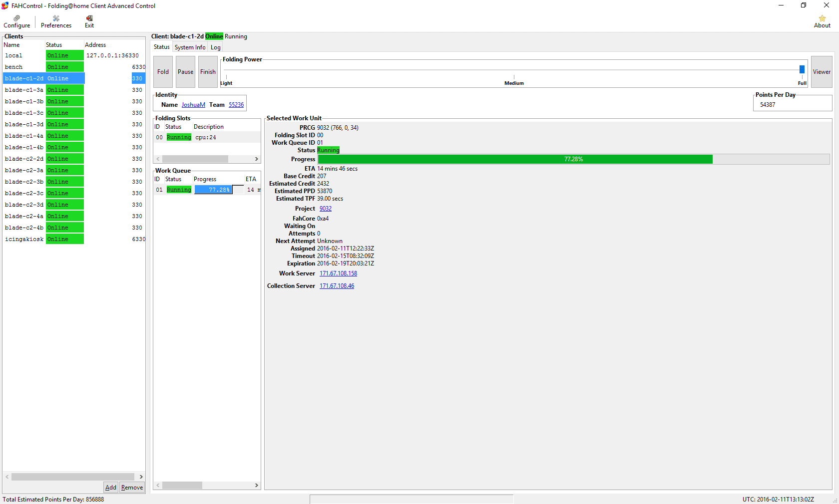Open Work Server 171.67.108.158 link
This screenshot has width=839, height=504.
coord(338,273)
